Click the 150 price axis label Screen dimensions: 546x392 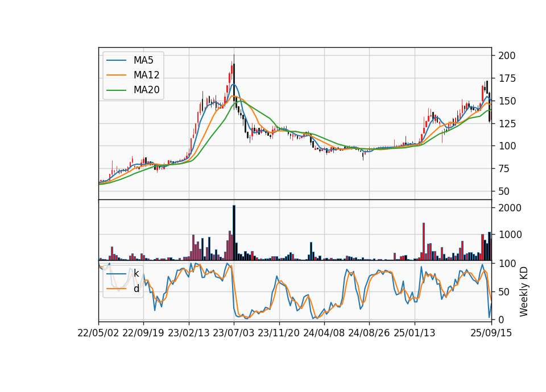point(507,101)
